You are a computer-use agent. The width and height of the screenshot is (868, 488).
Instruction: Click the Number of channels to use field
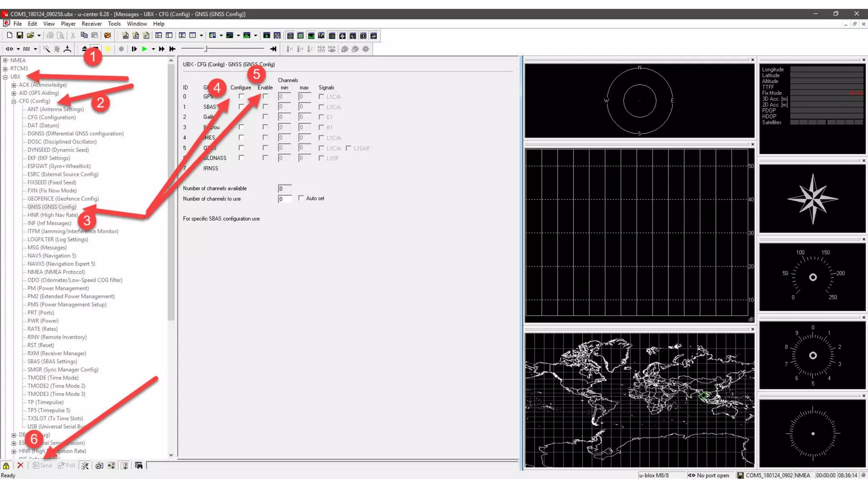tap(285, 199)
